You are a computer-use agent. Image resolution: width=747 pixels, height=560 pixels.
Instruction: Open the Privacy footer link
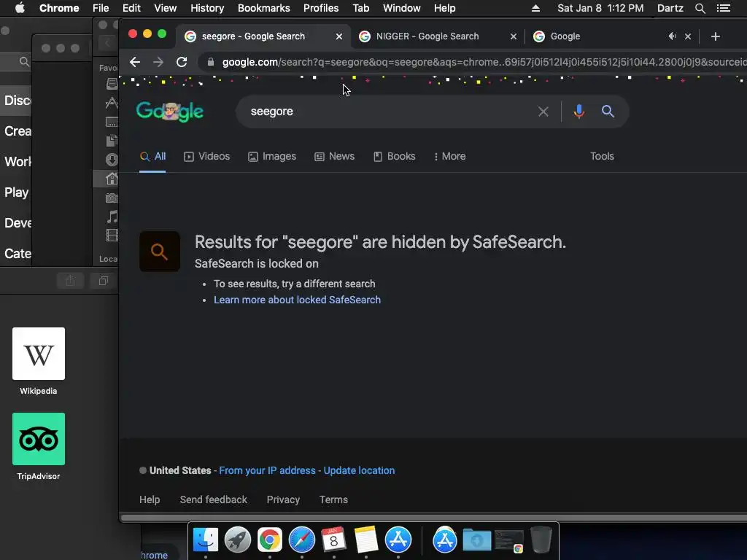click(x=283, y=499)
